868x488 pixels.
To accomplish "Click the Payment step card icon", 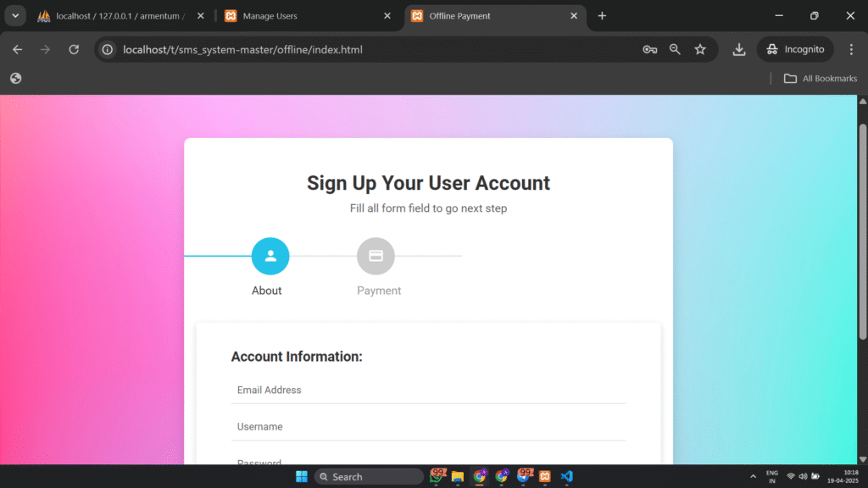I will coord(376,256).
